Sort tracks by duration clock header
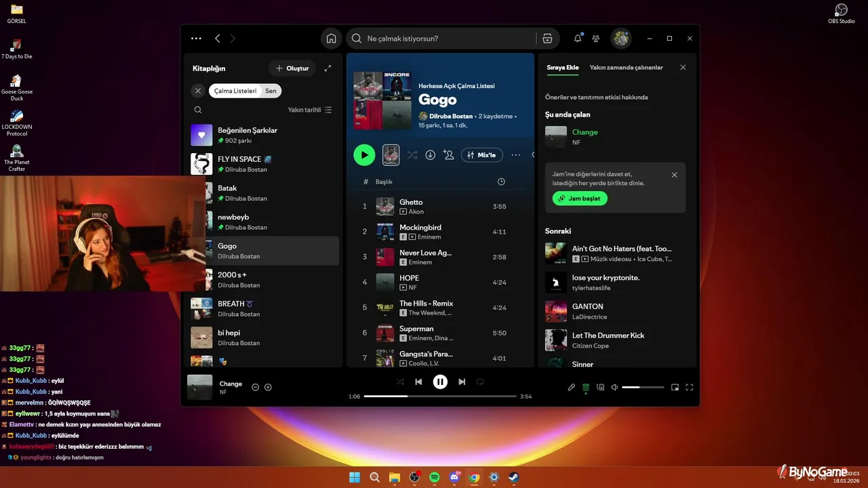The image size is (868, 488). pos(501,182)
